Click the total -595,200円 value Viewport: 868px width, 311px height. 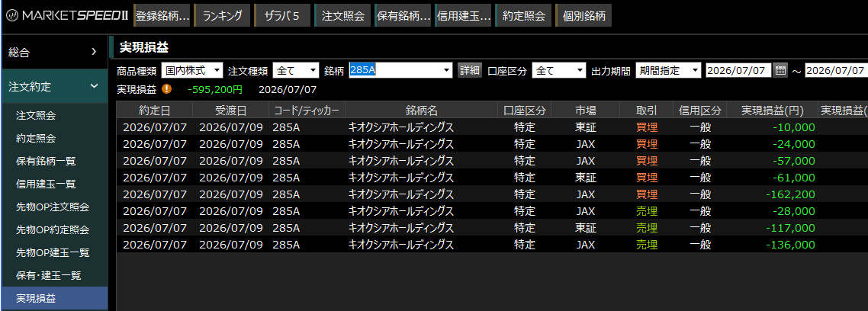(215, 88)
